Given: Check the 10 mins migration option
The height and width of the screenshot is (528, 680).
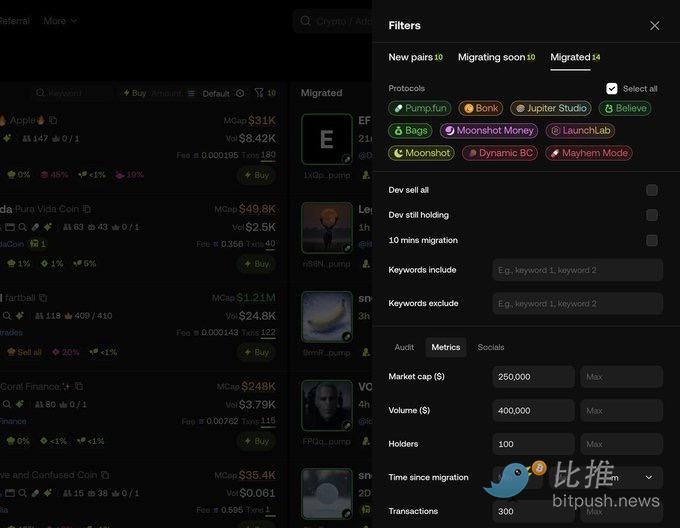Looking at the screenshot, I should pyautogui.click(x=651, y=240).
